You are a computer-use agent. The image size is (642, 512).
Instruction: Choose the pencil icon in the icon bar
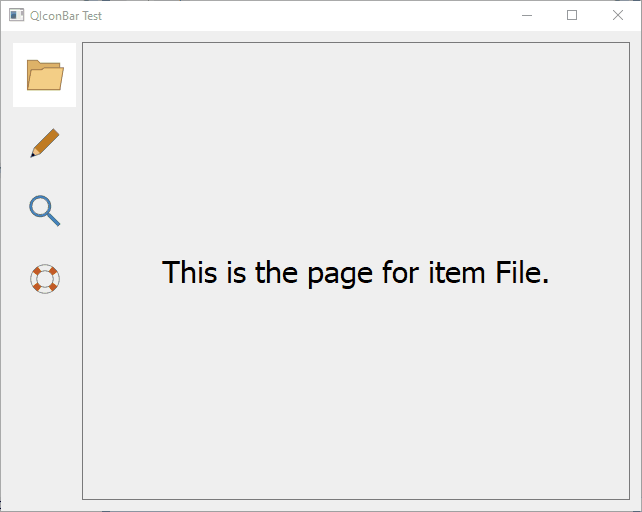[45, 143]
